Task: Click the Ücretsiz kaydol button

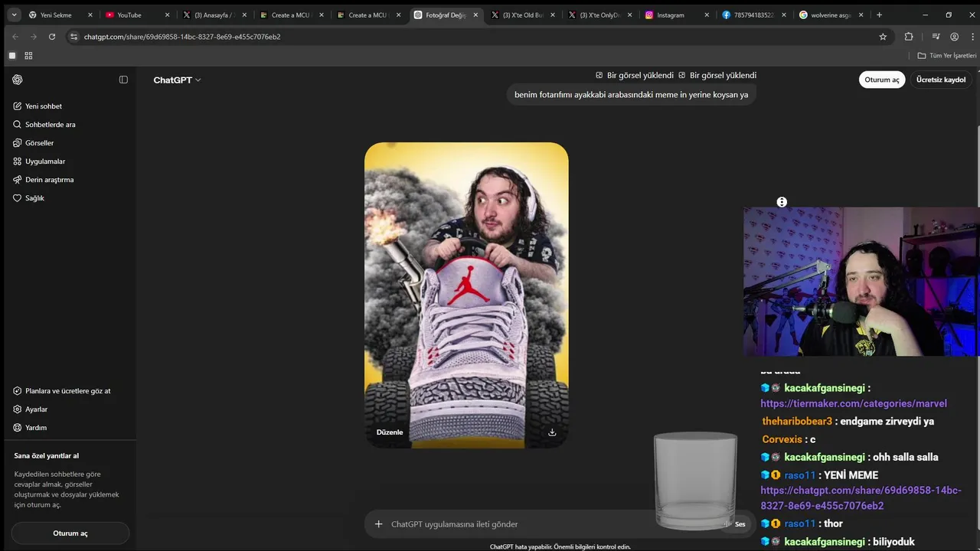Action: click(941, 80)
